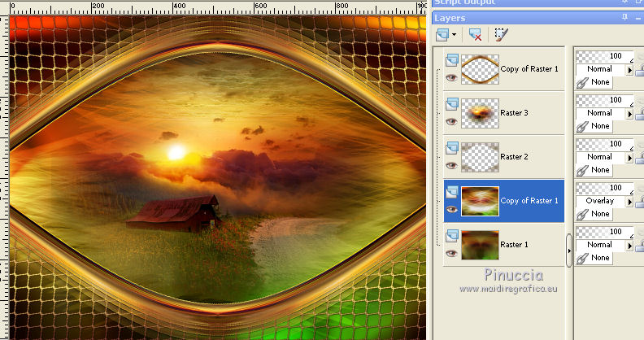Click the Edit Selection icon in Layers toolbar
The height and width of the screenshot is (340, 644).
501,35
